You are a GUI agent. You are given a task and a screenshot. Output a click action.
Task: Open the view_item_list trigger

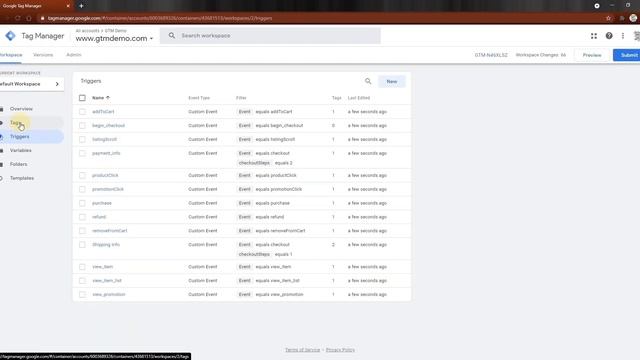(107, 281)
